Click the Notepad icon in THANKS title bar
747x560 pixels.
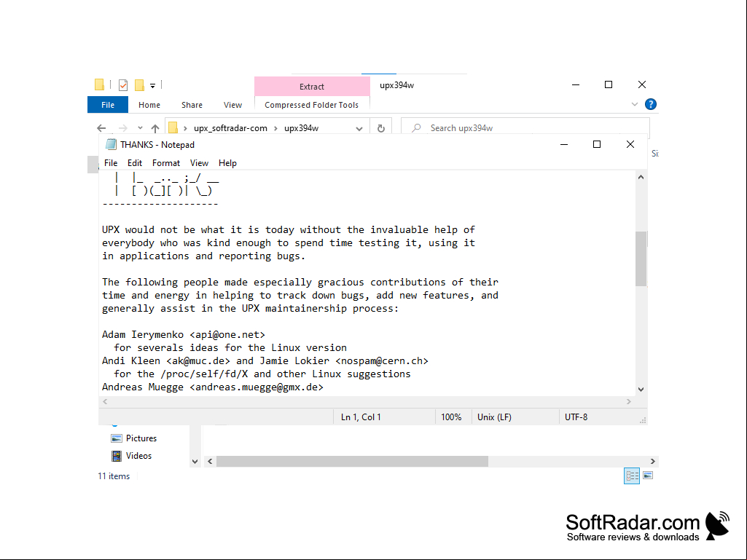coord(111,144)
